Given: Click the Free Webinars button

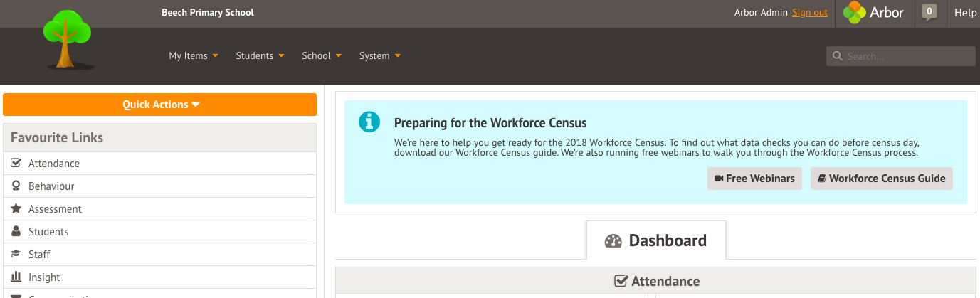Looking at the screenshot, I should (754, 179).
